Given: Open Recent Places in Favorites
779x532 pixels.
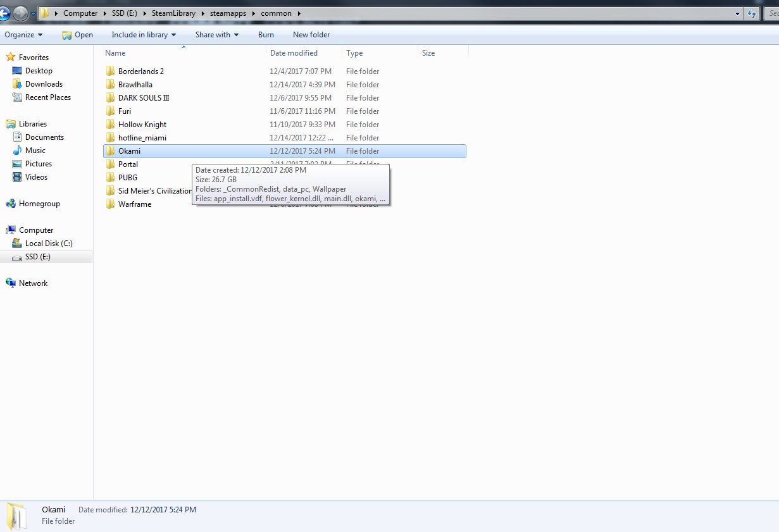Looking at the screenshot, I should pyautogui.click(x=48, y=97).
